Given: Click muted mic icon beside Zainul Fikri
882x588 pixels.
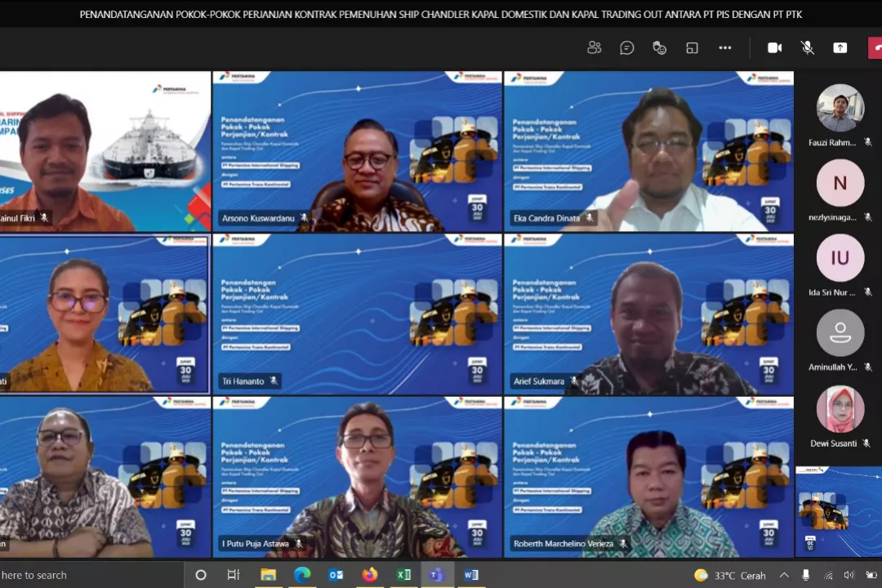Looking at the screenshot, I should pos(44,218).
